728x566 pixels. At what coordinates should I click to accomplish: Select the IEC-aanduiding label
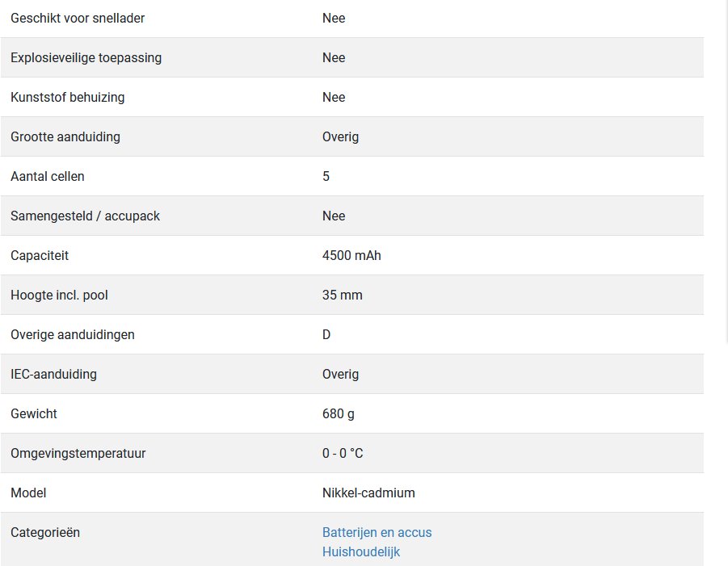53,374
